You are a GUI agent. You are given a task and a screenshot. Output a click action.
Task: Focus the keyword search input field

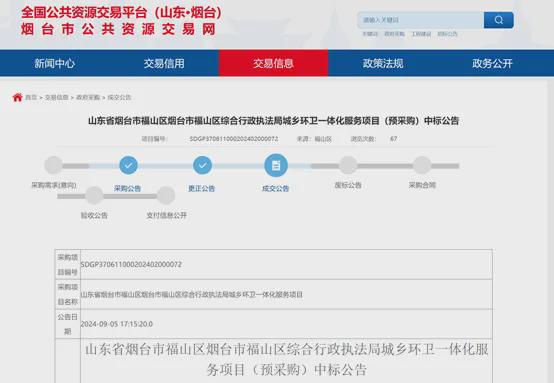point(421,20)
